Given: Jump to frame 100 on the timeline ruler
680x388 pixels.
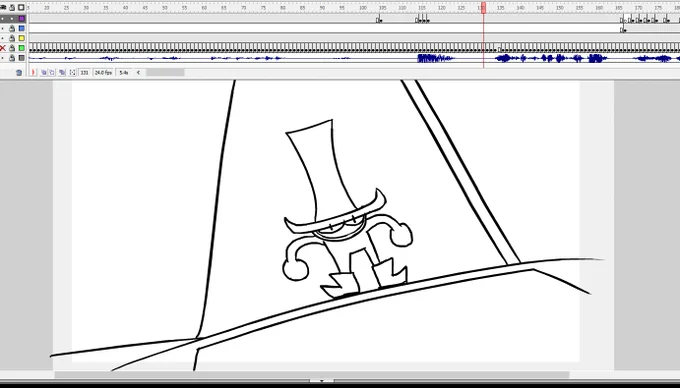Looking at the screenshot, I should pyautogui.click(x=363, y=8).
